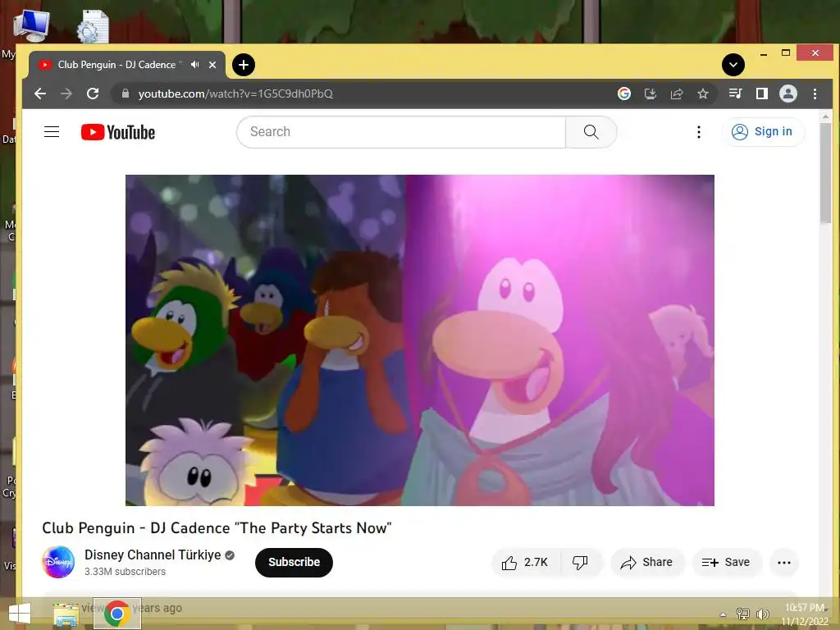Dislike the video with thumbs down
Image resolution: width=840 pixels, height=630 pixels.
(x=581, y=563)
